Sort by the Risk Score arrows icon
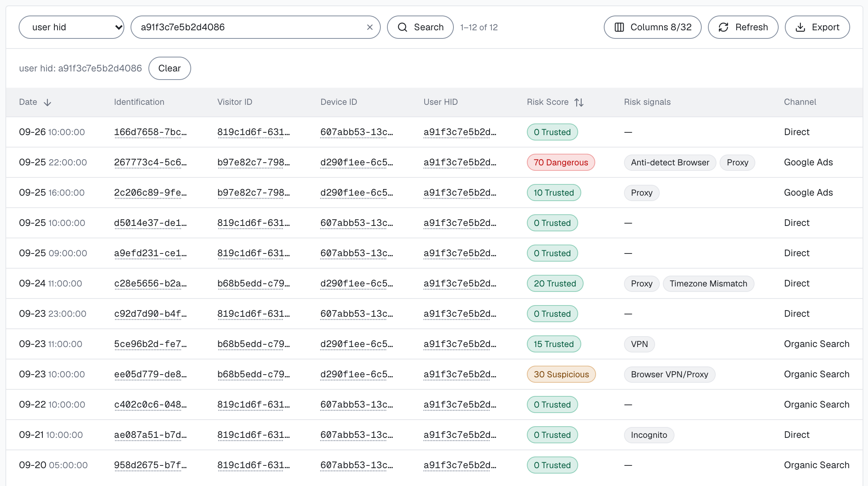868x486 pixels. pyautogui.click(x=579, y=102)
